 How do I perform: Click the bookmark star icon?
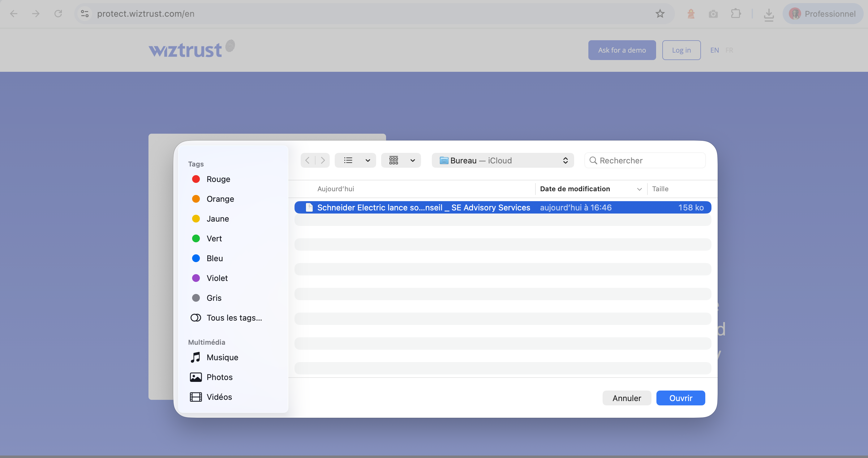[x=660, y=14]
